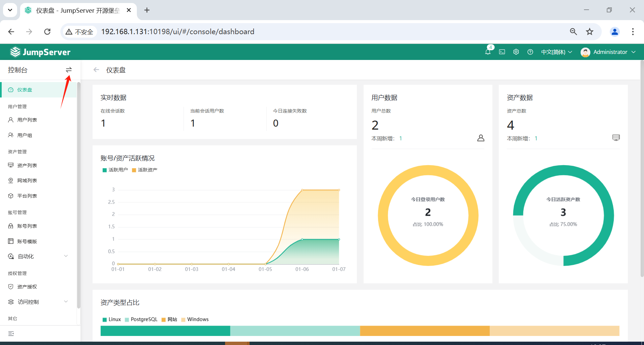Click 用户总数 value 2

point(375,125)
